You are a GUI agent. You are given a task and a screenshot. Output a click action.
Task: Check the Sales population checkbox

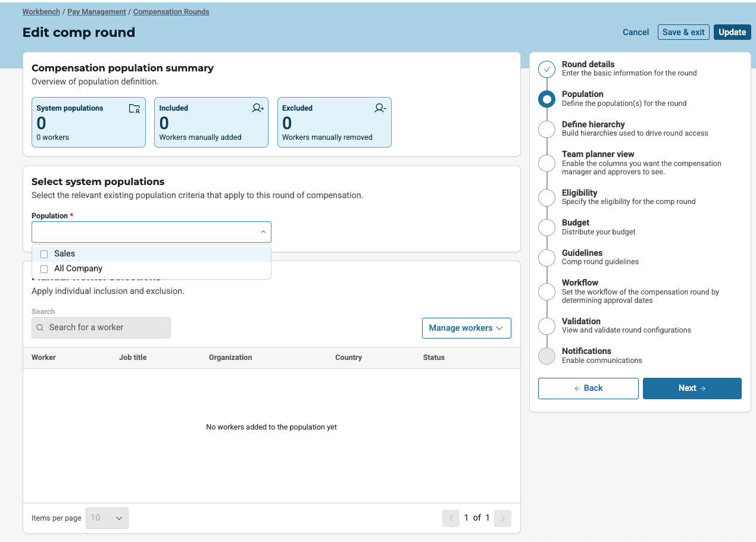tap(44, 254)
